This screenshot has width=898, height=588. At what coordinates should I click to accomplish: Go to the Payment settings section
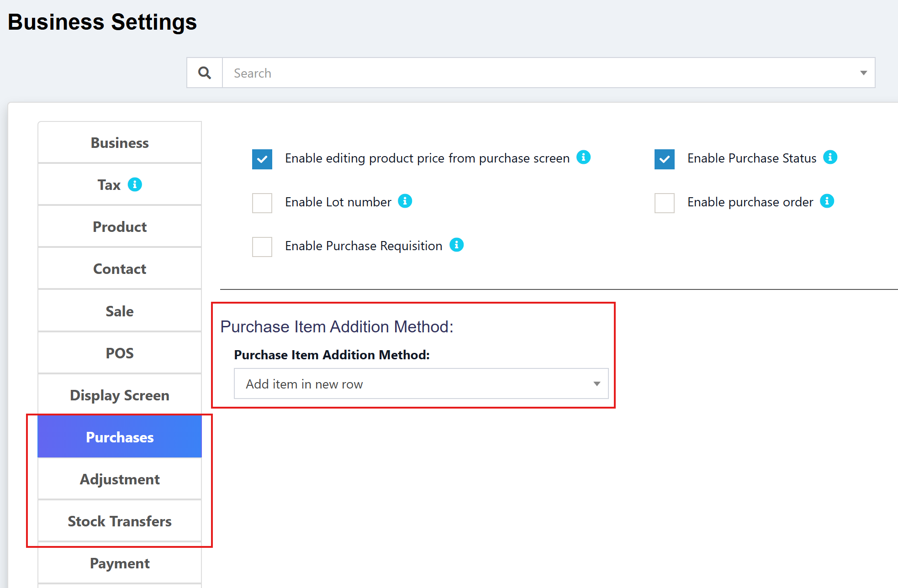119,563
